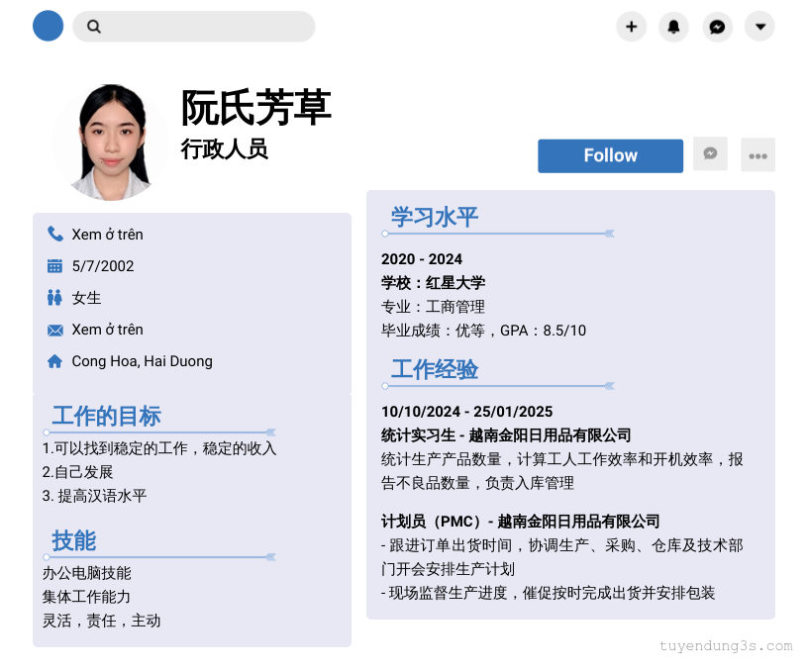807x672 pixels.
Task: Expand the account dropdown arrow
Action: (760, 27)
